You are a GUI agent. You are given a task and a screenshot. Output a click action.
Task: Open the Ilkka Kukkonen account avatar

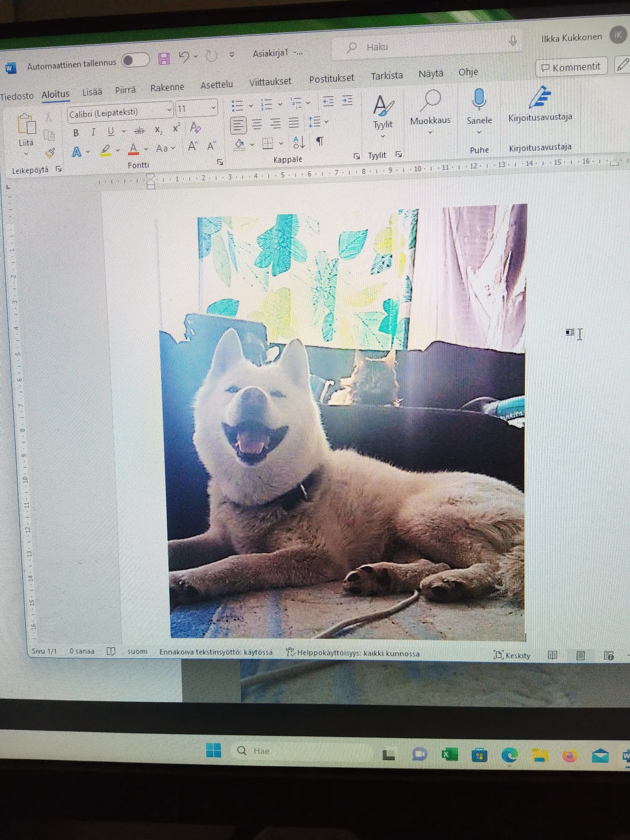click(618, 35)
